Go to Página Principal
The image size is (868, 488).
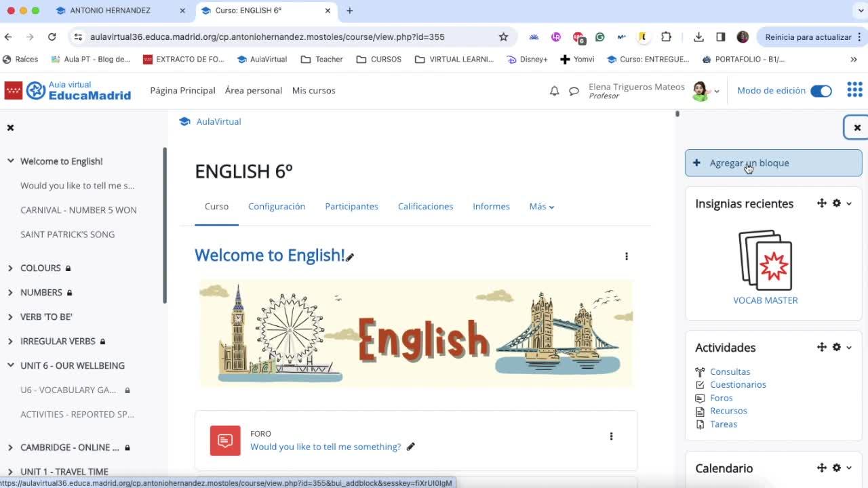tap(182, 90)
